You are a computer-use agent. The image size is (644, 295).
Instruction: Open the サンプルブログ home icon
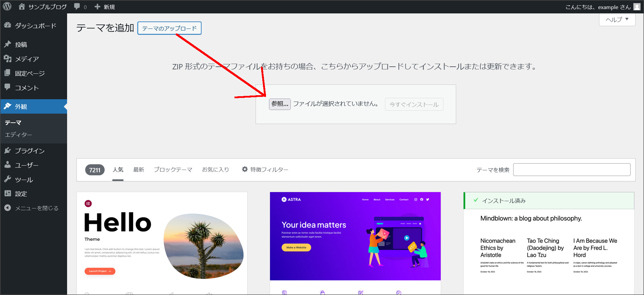click(22, 7)
